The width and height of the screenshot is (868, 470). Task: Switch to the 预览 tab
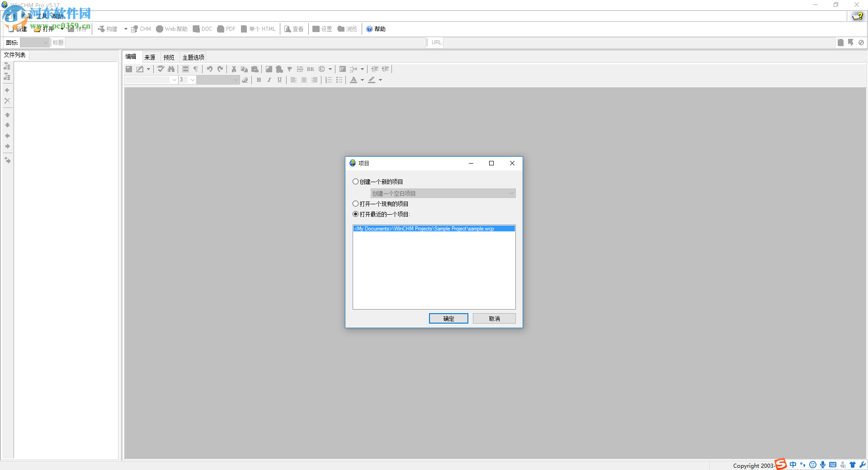click(169, 57)
